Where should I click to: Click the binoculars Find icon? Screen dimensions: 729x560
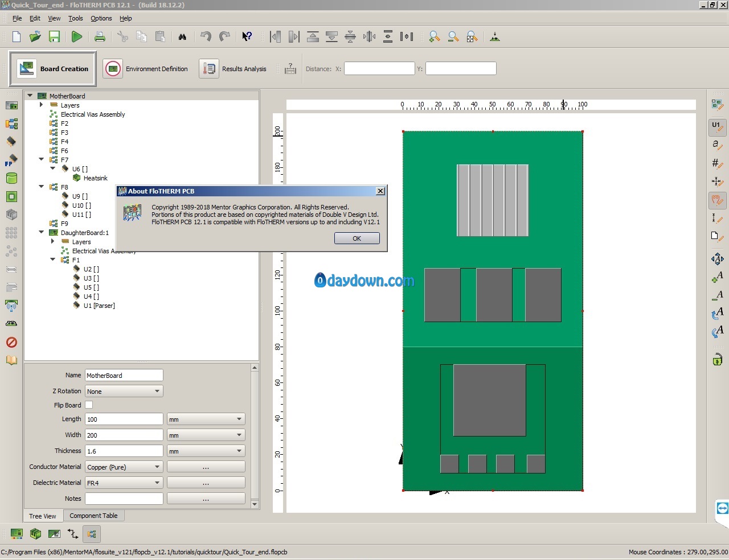tap(182, 37)
